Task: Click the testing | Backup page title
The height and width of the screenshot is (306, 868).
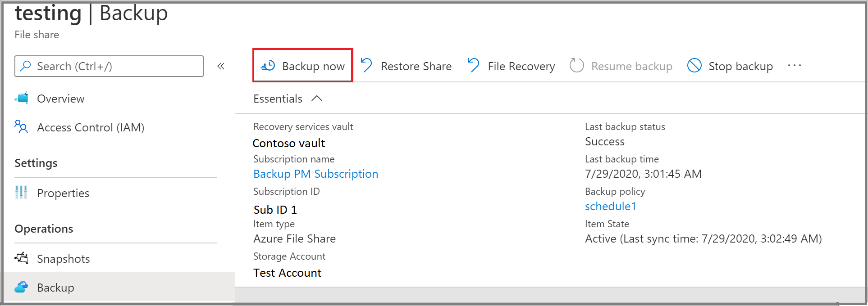Action: pos(91,13)
